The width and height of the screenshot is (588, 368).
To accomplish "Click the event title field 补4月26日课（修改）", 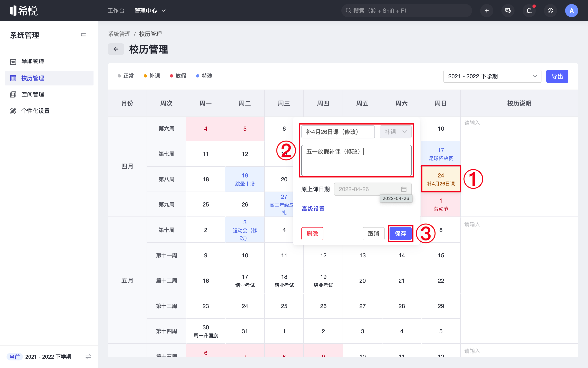I will [338, 132].
